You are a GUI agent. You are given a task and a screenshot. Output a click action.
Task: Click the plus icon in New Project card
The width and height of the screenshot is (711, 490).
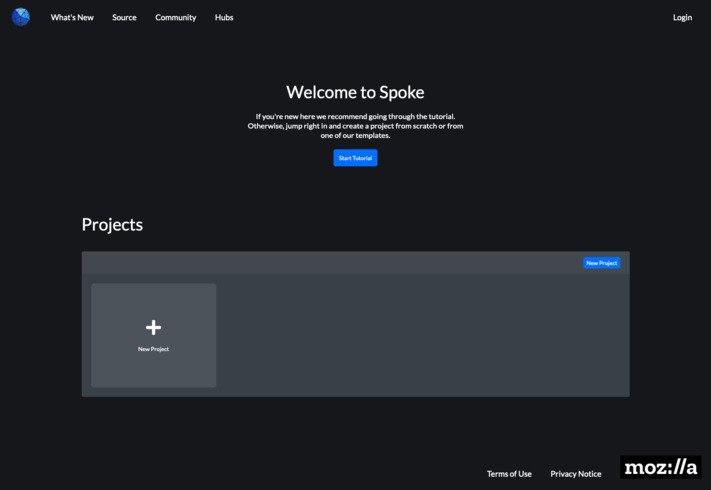pos(153,327)
